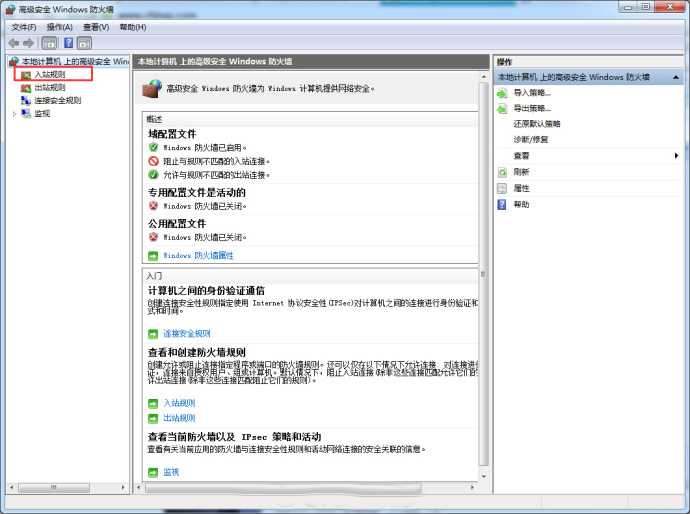Expand the 监视 tree node arrow
690x514 pixels.
click(x=15, y=114)
